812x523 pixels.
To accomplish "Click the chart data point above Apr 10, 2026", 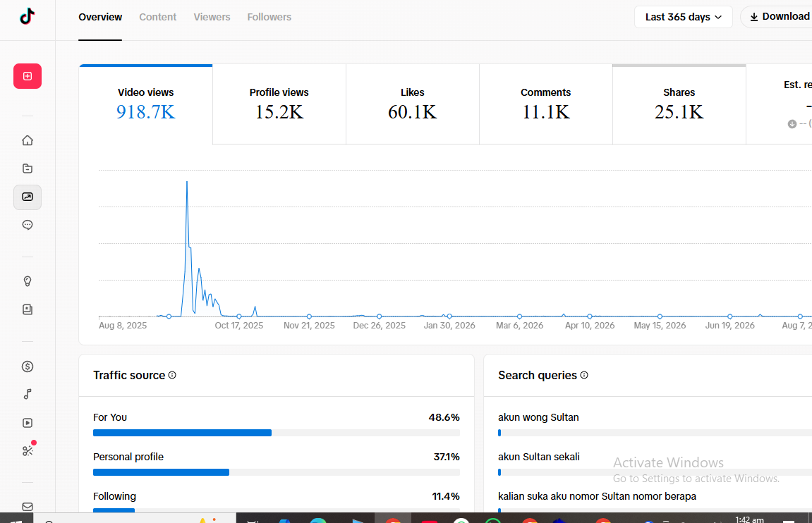I will click(590, 316).
